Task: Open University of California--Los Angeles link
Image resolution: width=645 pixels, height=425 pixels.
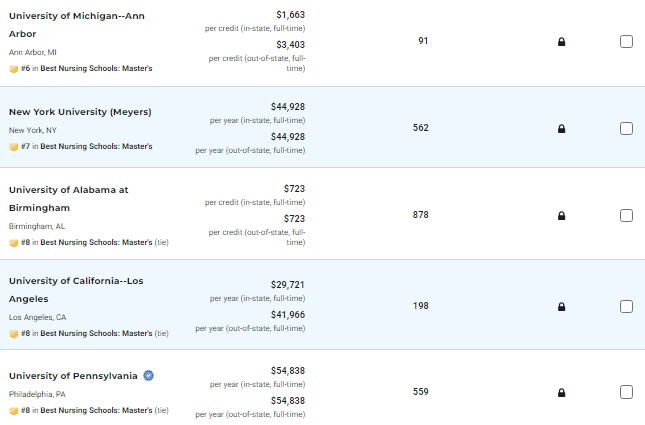Action: [76, 281]
